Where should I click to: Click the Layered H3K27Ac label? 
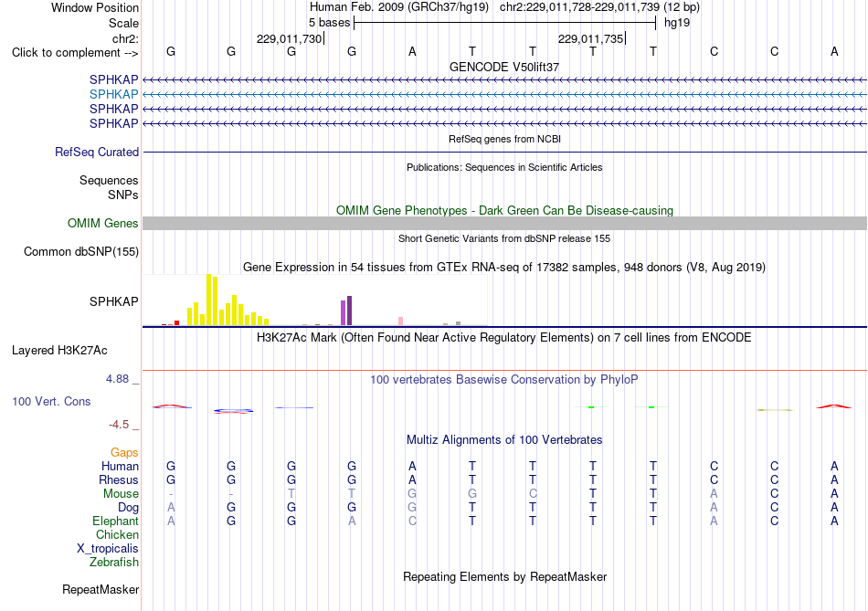coord(59,351)
